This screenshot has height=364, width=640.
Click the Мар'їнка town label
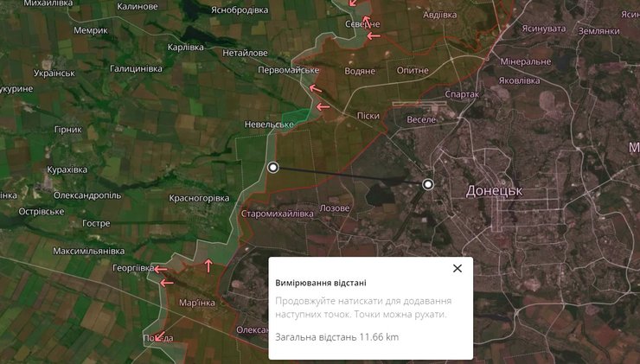tap(196, 303)
